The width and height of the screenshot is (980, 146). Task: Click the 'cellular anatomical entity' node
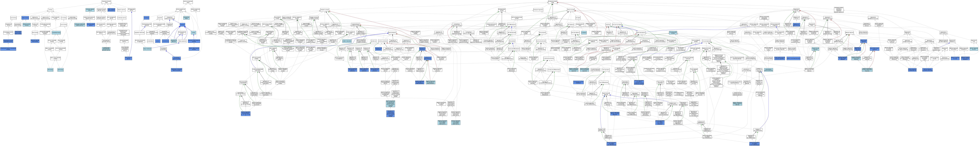(x=181, y=10)
